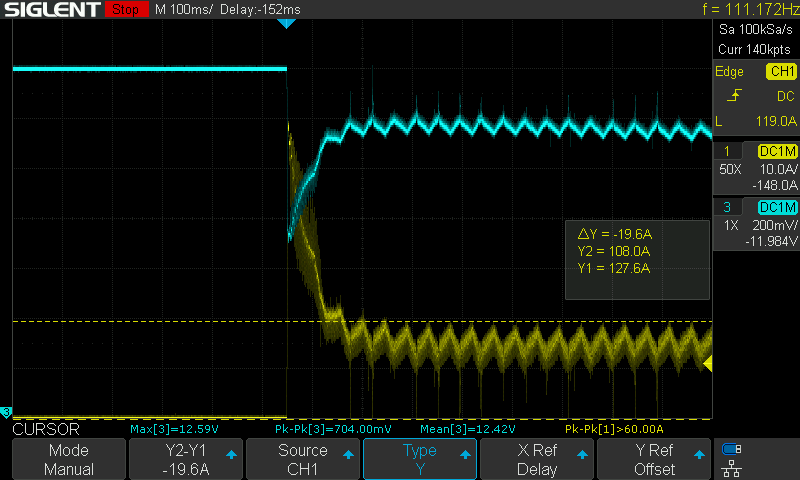This screenshot has width=800, height=480.
Task: Open the Source CH1 selector
Action: pyautogui.click(x=303, y=460)
